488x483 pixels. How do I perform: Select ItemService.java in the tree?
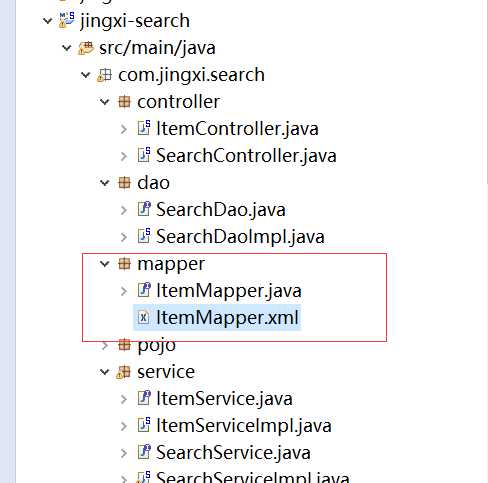click(x=224, y=399)
